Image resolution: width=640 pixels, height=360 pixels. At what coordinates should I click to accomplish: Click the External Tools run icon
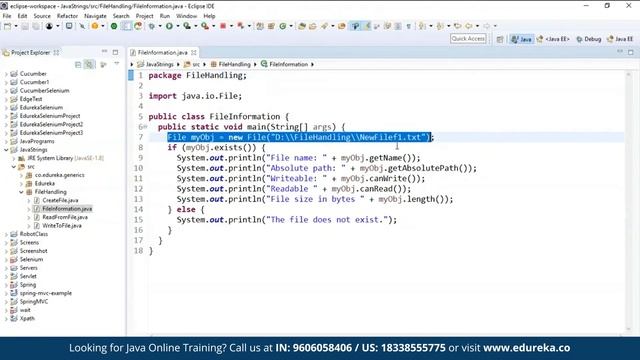click(x=205, y=26)
